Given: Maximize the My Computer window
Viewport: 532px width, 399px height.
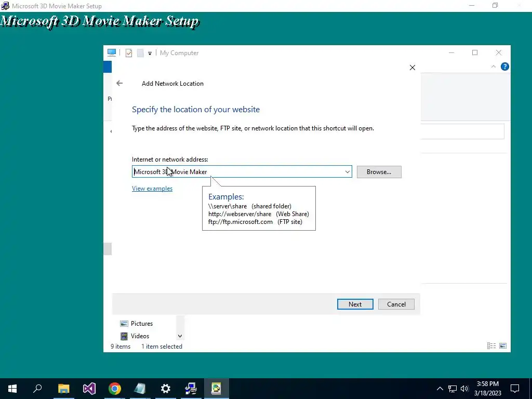Looking at the screenshot, I should [475, 52].
